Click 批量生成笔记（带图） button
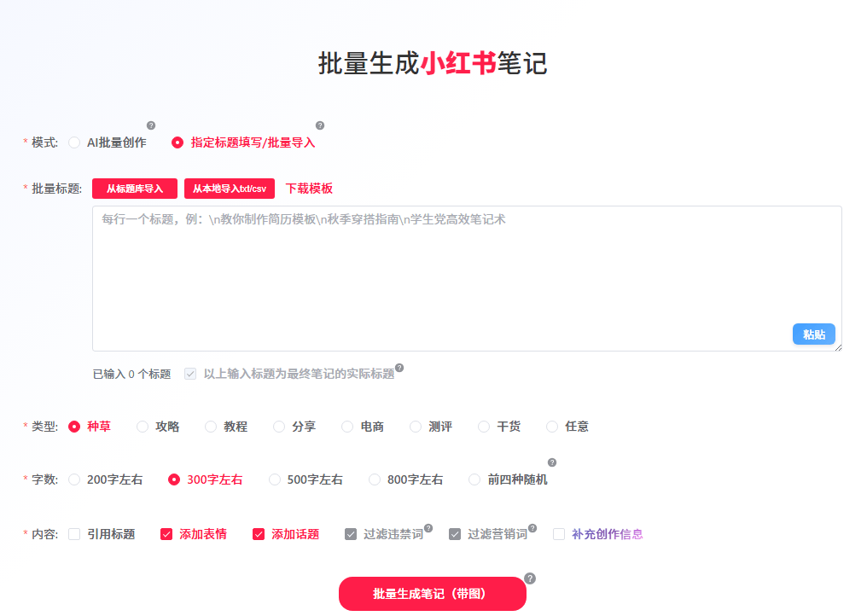 click(x=432, y=594)
